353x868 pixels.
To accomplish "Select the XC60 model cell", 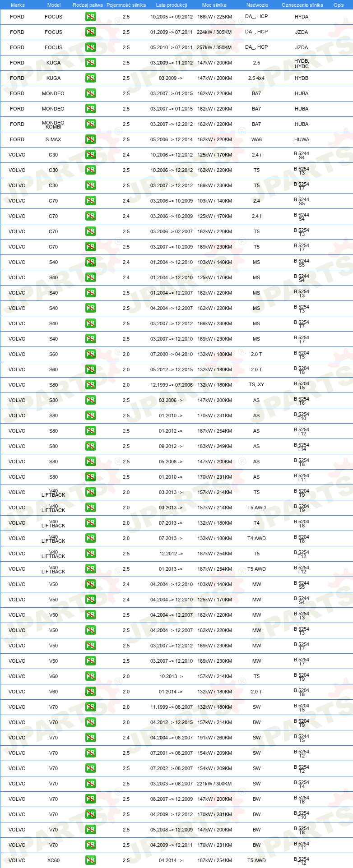I will 53,860.
